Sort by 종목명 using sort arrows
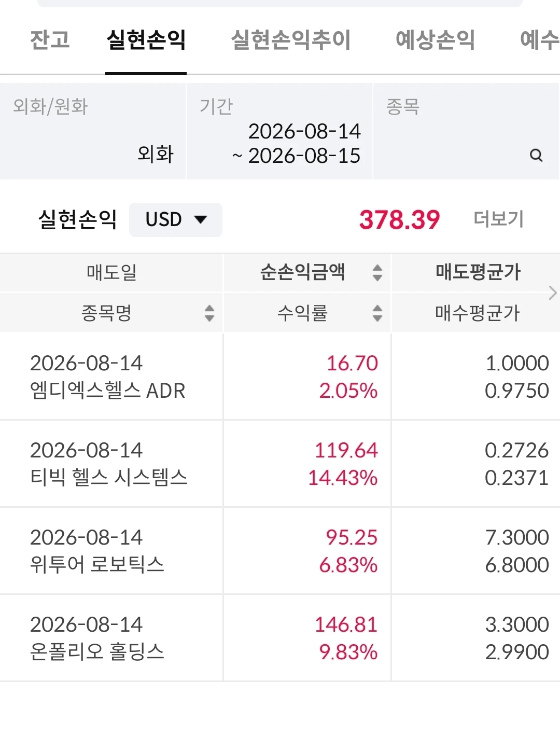The height and width of the screenshot is (737, 560). 209,313
